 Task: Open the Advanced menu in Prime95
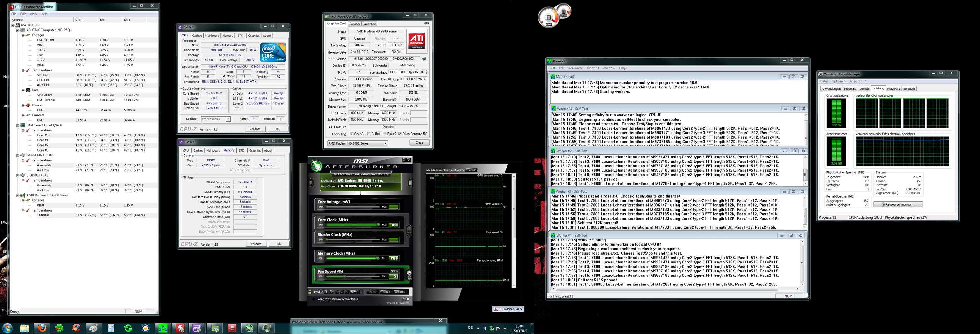click(x=575, y=68)
